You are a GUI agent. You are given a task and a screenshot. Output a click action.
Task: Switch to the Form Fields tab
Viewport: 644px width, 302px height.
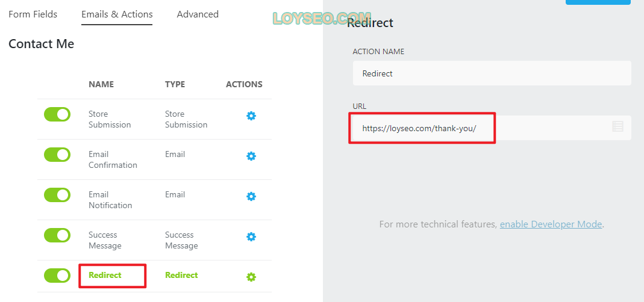coord(33,14)
